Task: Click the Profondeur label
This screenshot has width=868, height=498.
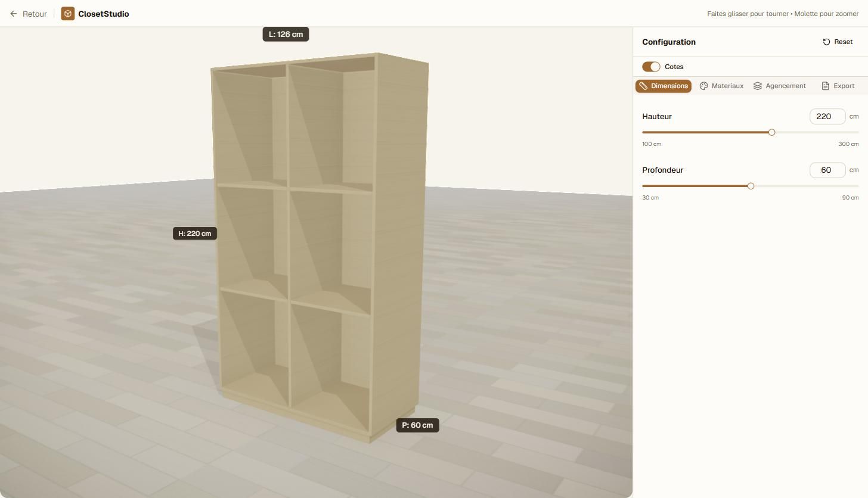Action: pos(663,170)
